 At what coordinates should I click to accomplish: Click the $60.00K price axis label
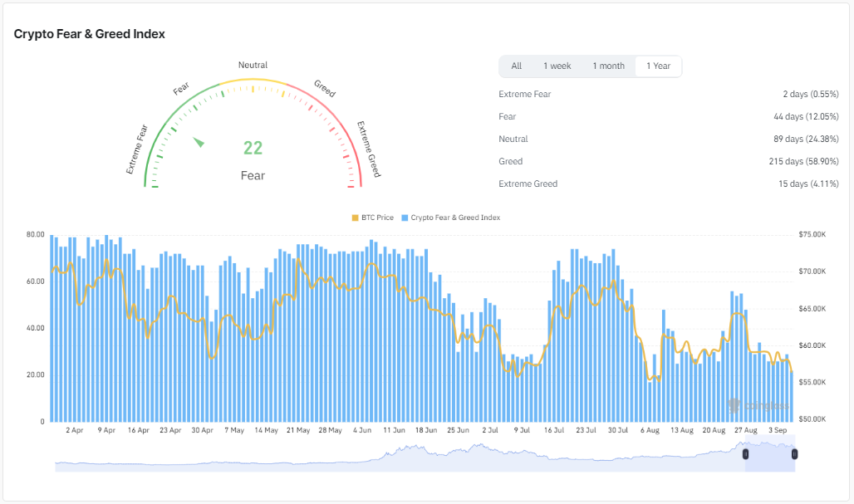[x=812, y=345]
